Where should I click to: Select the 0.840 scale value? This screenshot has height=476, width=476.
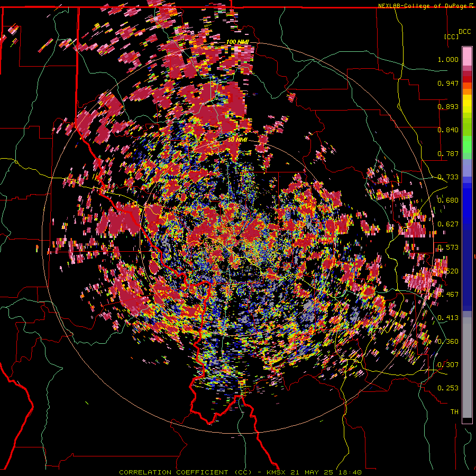tap(448, 130)
